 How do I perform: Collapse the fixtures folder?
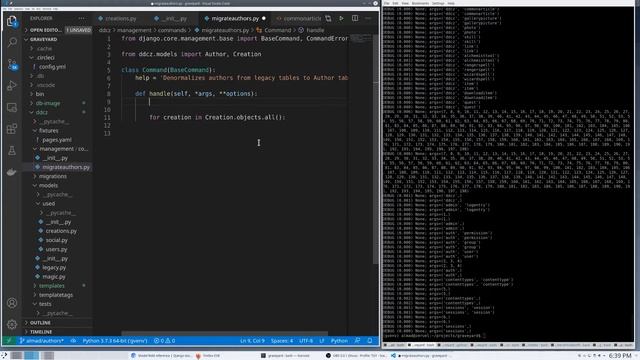click(48, 131)
